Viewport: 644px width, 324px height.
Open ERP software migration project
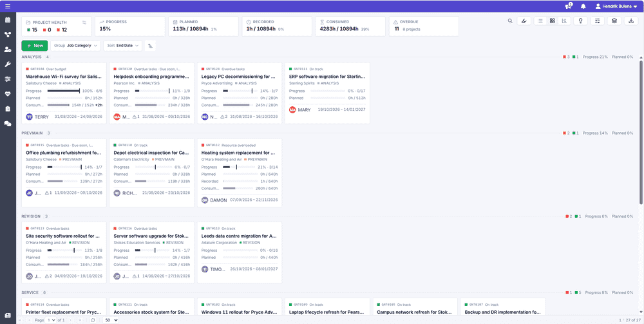[327, 77]
